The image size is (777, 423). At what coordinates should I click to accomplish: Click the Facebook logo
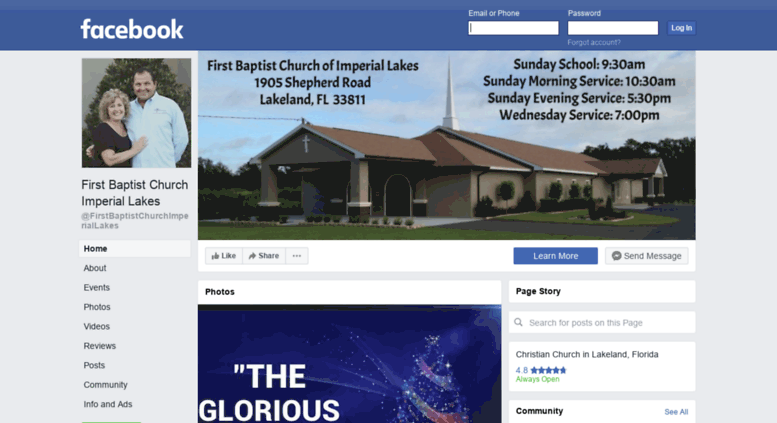132,29
